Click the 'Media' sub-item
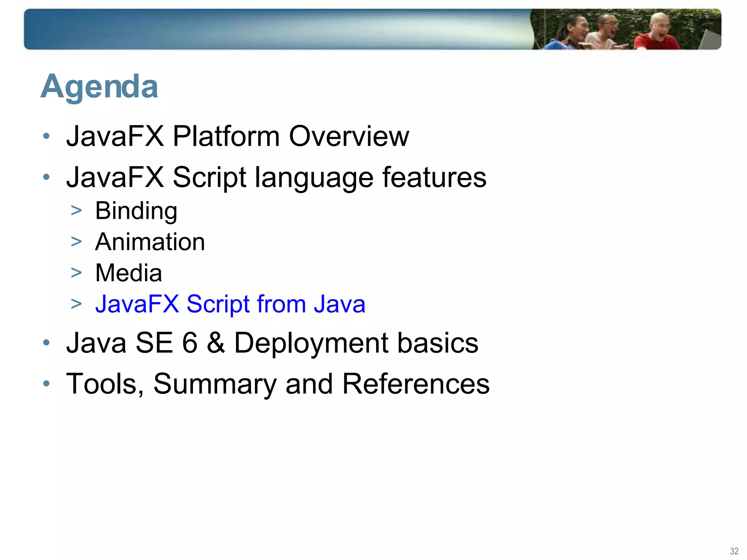The height and width of the screenshot is (560, 747). [x=128, y=273]
